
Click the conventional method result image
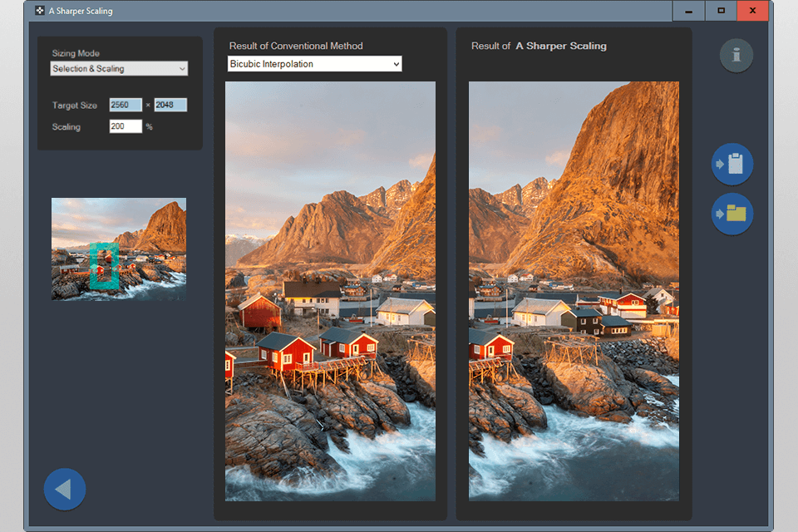330,291
